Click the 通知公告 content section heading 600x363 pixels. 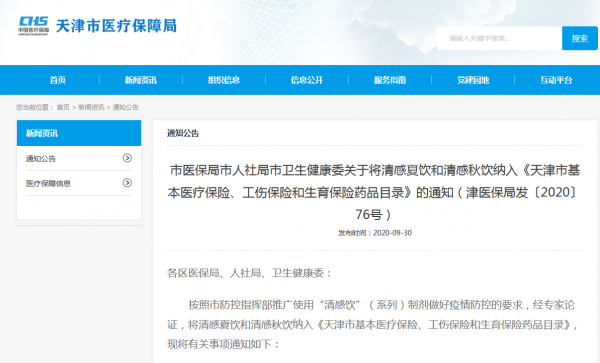(183, 133)
